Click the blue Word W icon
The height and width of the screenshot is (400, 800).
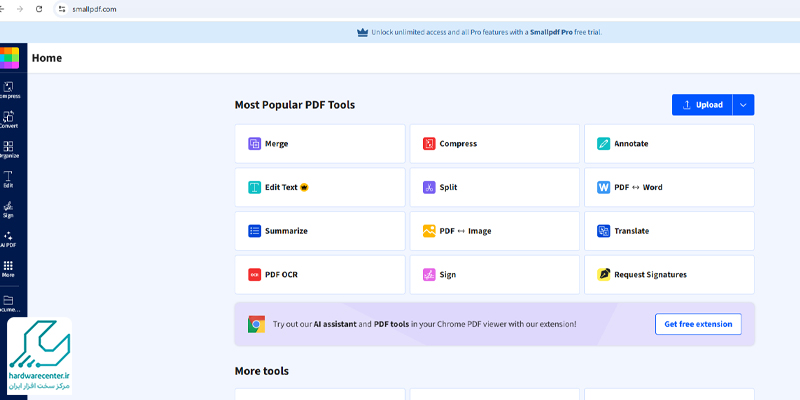pos(604,187)
